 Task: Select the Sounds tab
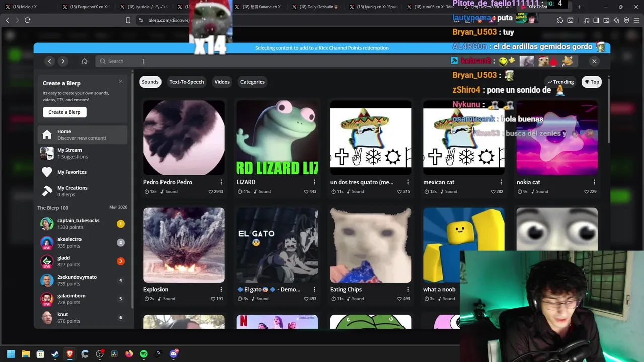(x=150, y=82)
